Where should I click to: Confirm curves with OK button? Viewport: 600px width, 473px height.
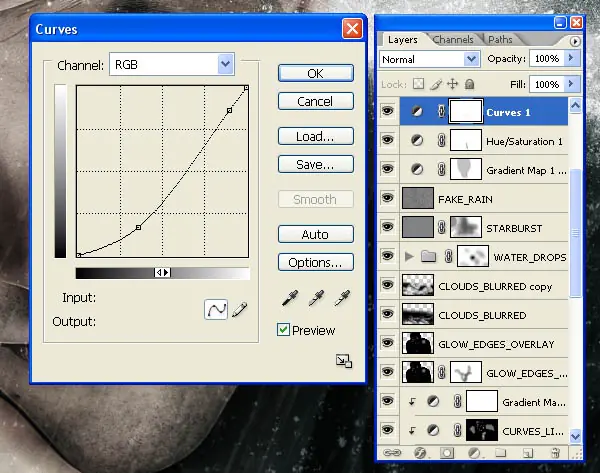(x=316, y=73)
